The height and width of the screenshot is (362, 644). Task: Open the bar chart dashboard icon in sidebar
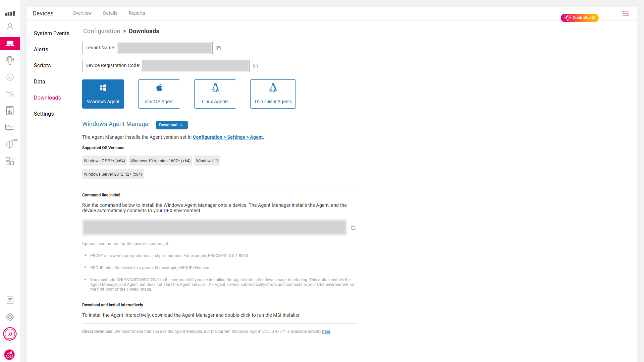(x=10, y=13)
